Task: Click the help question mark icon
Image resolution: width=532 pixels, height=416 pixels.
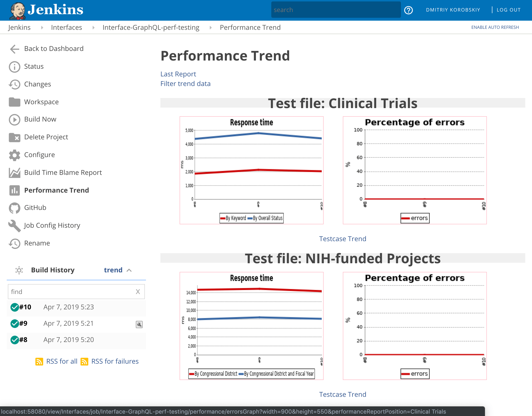Action: 408,10
